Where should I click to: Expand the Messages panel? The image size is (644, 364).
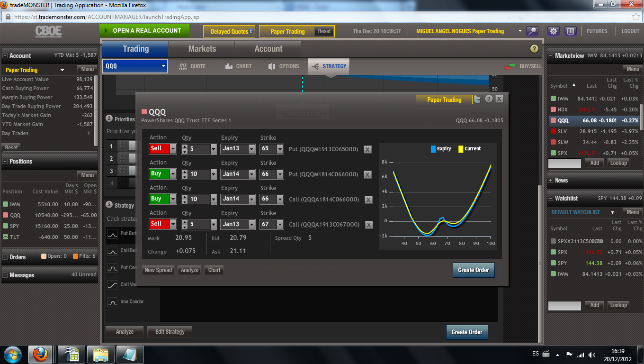pos(5,275)
